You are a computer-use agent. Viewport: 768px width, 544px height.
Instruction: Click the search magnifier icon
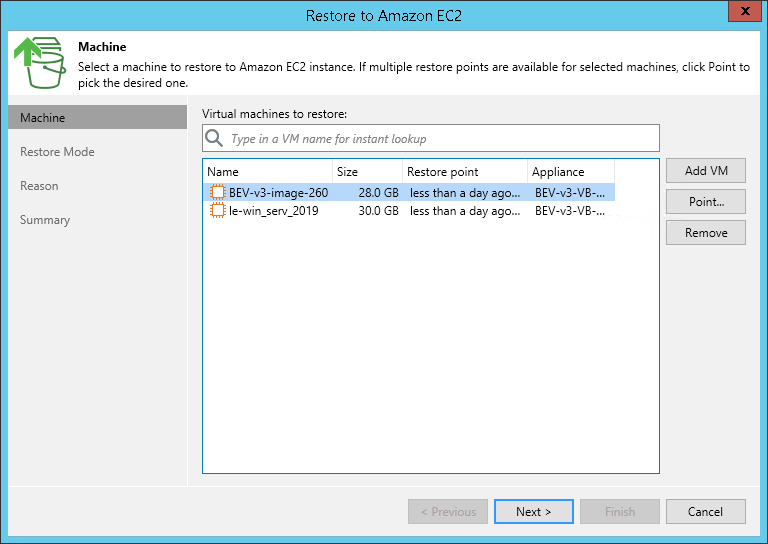pos(214,138)
